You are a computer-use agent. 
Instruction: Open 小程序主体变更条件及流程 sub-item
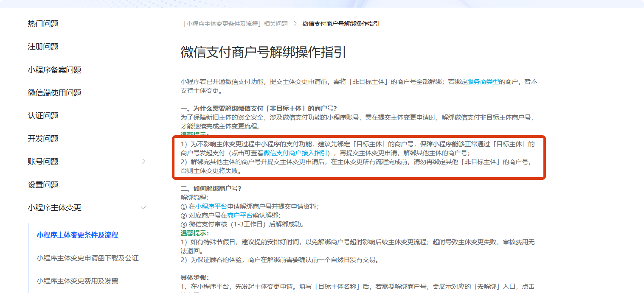click(78, 235)
